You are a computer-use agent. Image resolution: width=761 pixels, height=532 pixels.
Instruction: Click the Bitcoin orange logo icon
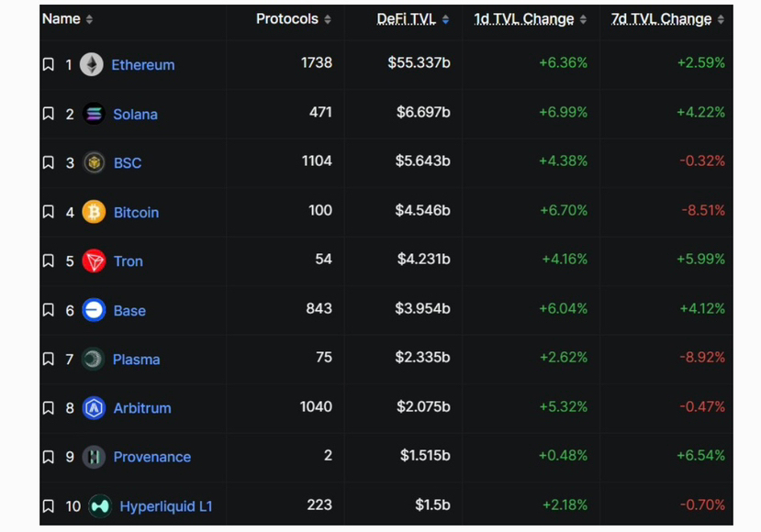[x=94, y=212]
